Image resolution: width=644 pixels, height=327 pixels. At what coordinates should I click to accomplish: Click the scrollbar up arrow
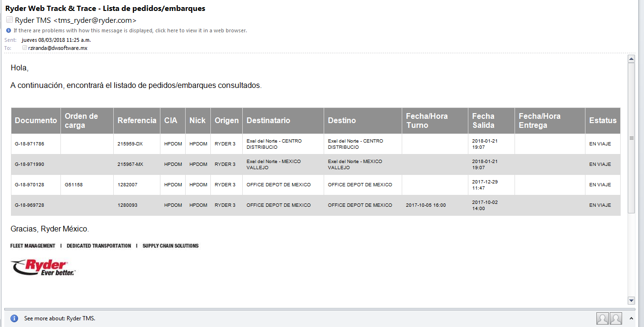point(631,59)
